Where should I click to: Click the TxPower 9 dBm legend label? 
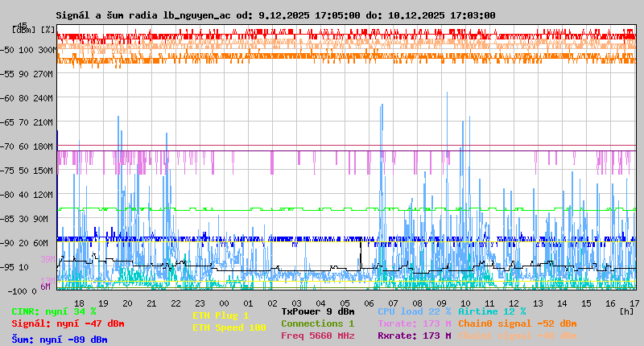point(318,311)
